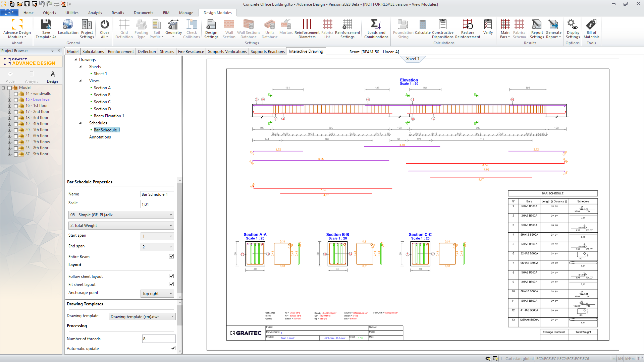
Task: Click the Close All power icon
Action: [105, 29]
